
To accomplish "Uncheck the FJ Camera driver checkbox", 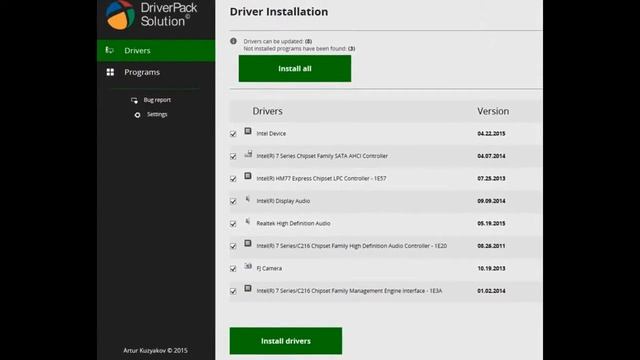I will [x=233, y=269].
